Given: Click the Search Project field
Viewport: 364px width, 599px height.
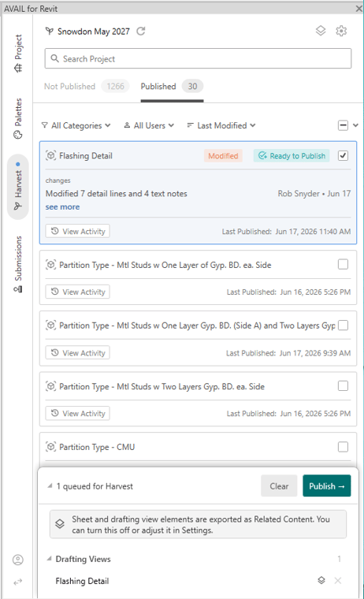Looking at the screenshot, I should pyautogui.click(x=198, y=58).
